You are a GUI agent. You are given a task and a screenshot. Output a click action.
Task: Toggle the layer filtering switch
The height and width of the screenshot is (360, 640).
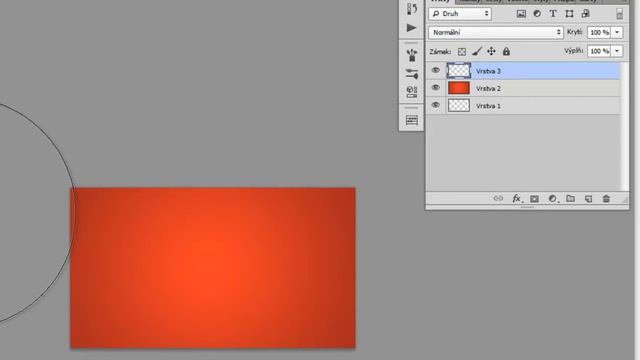pos(619,13)
